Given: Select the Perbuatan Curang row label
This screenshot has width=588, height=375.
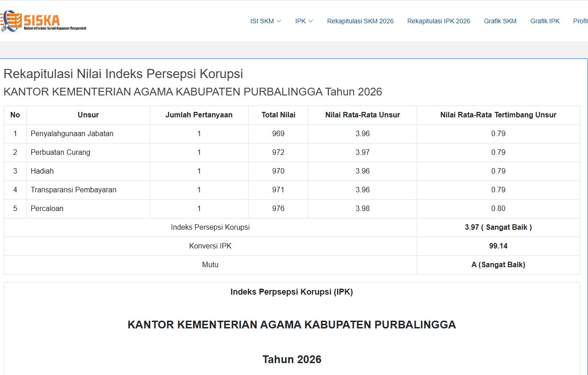Looking at the screenshot, I should [x=60, y=153].
